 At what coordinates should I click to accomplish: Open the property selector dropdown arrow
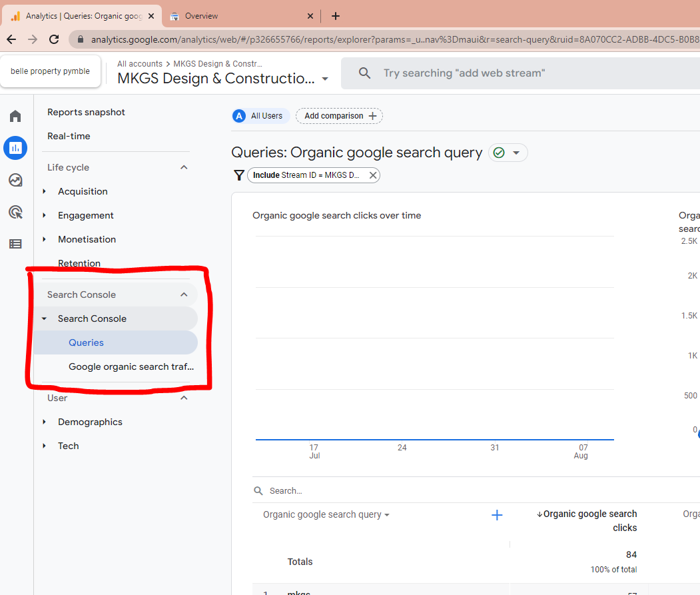[325, 79]
